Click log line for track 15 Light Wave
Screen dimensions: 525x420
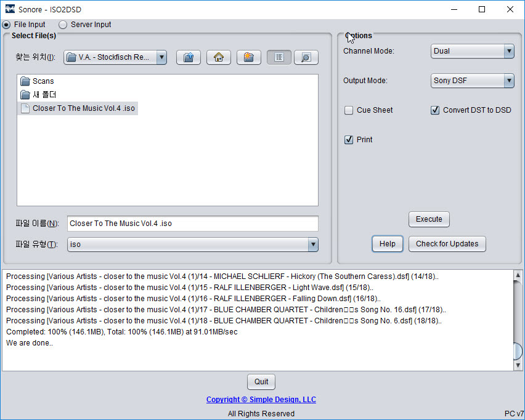click(x=190, y=288)
